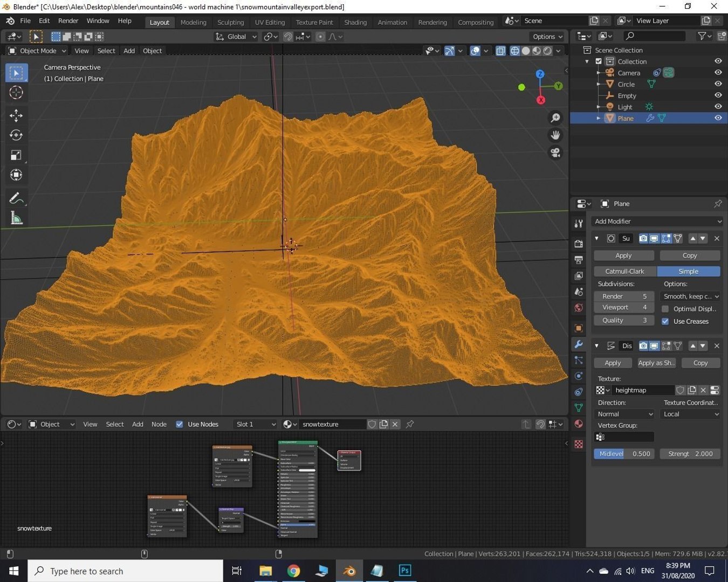Viewport: 728px width, 582px height.
Task: Switch to the UV Editing workspace tab
Action: pos(270,22)
